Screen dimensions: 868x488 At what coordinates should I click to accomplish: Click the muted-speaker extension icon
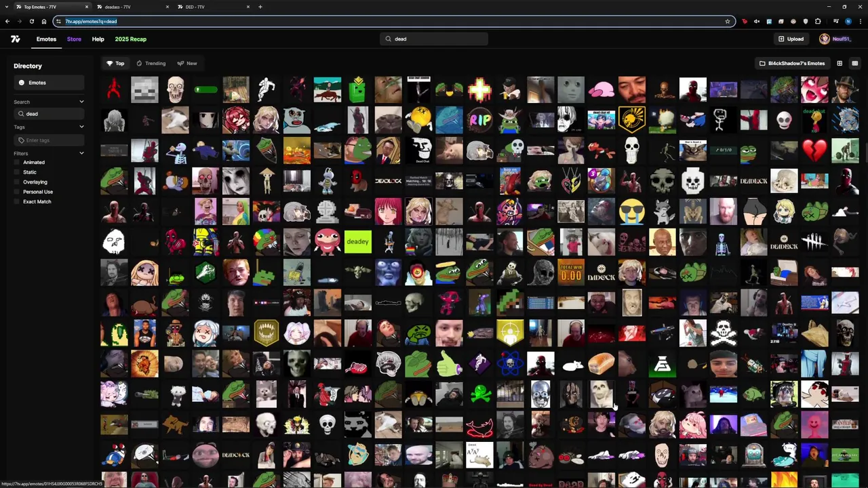(757, 21)
